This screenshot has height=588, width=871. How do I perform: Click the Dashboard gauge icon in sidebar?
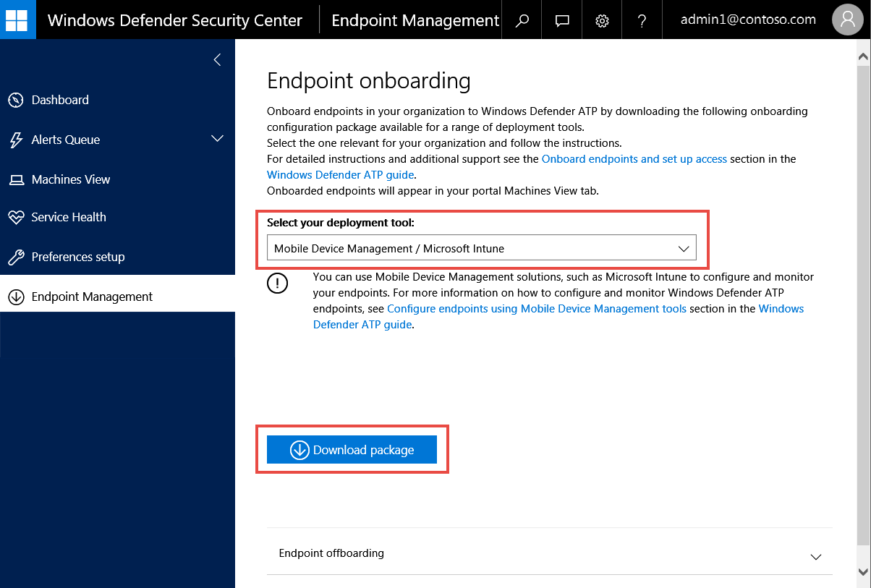tap(16, 101)
